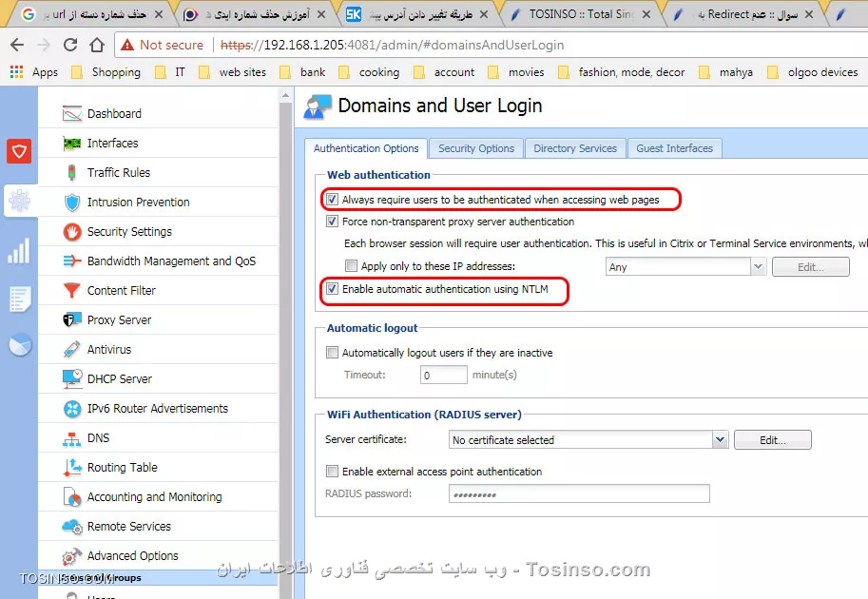Open the red Kerio shield icon
Viewport: 868px width, 599px height.
click(19, 150)
